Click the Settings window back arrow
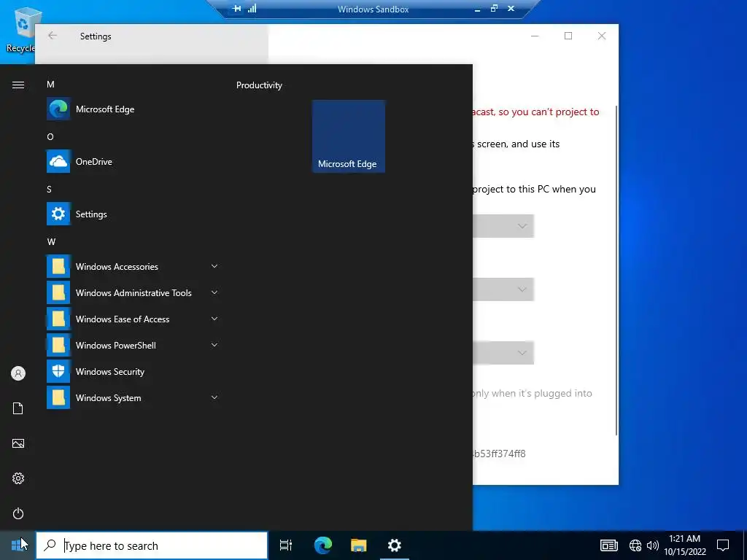This screenshot has height=560, width=747. (53, 36)
